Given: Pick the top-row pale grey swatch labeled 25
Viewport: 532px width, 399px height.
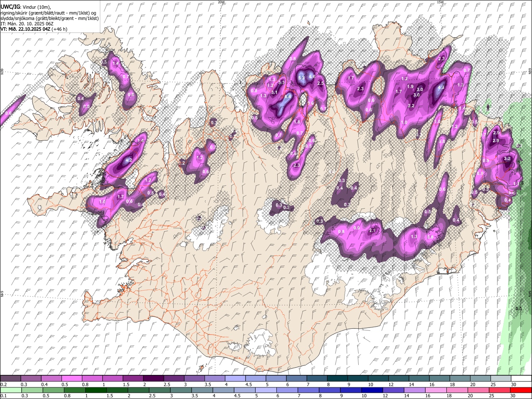Looking at the screenshot, I should coord(501,378).
